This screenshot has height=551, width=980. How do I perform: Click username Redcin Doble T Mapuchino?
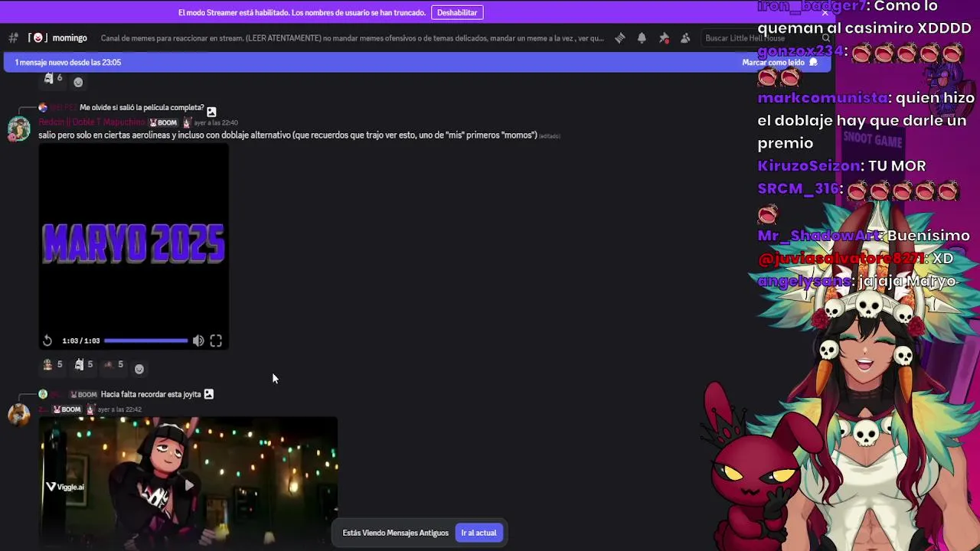(91, 122)
